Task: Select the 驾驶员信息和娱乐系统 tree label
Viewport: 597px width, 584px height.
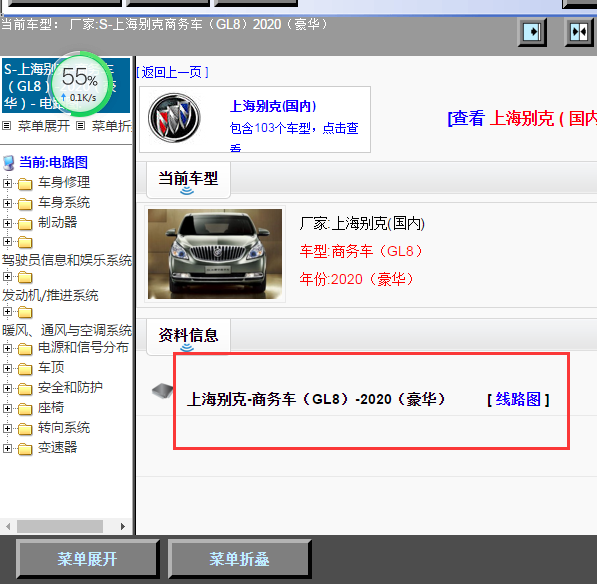Action: [x=67, y=260]
